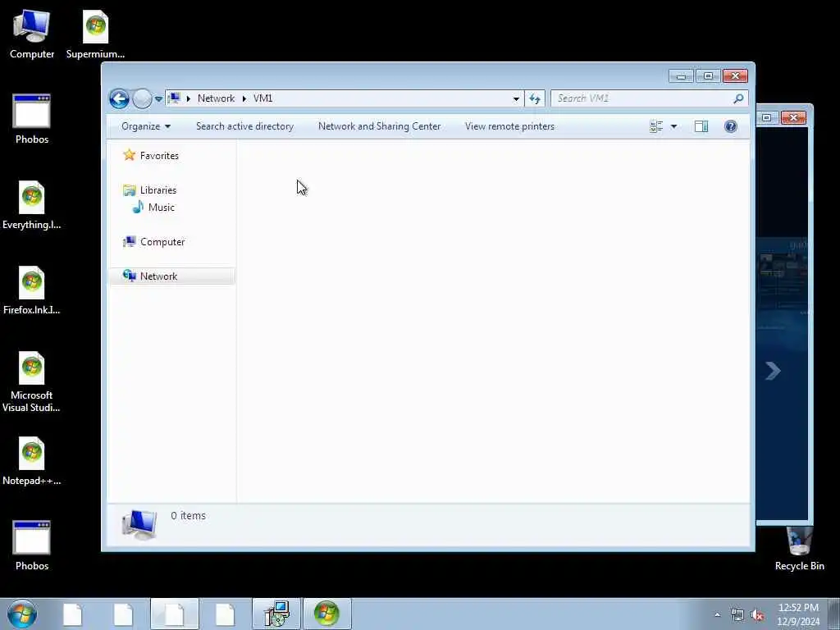The image size is (840, 630).
Task: Expand the arrow before Network in breadcrumb
Action: 189,98
